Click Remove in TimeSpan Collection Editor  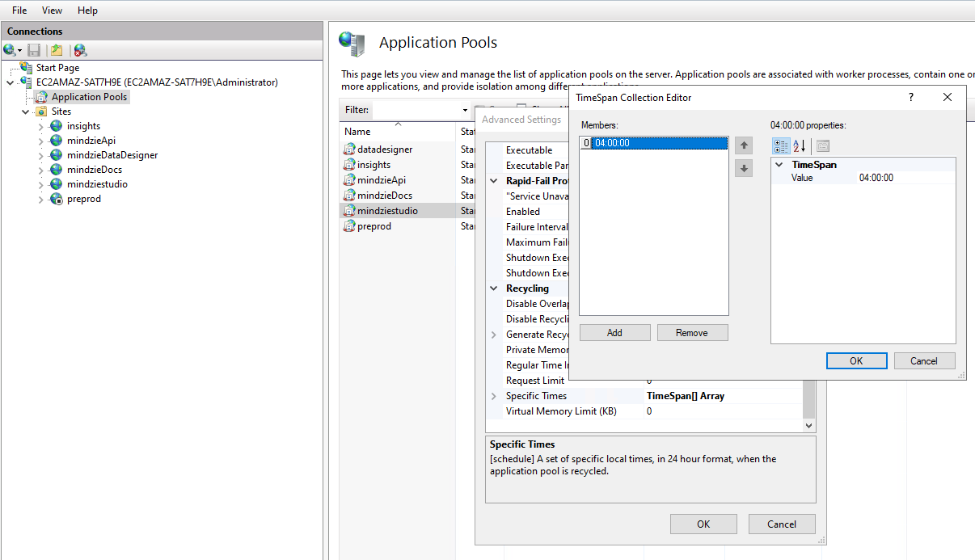pos(692,333)
